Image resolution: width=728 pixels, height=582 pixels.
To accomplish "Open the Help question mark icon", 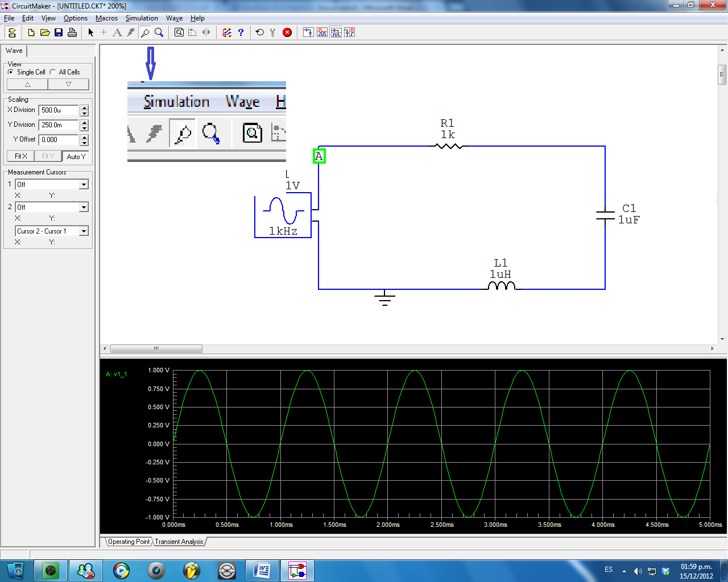I will coord(240,32).
